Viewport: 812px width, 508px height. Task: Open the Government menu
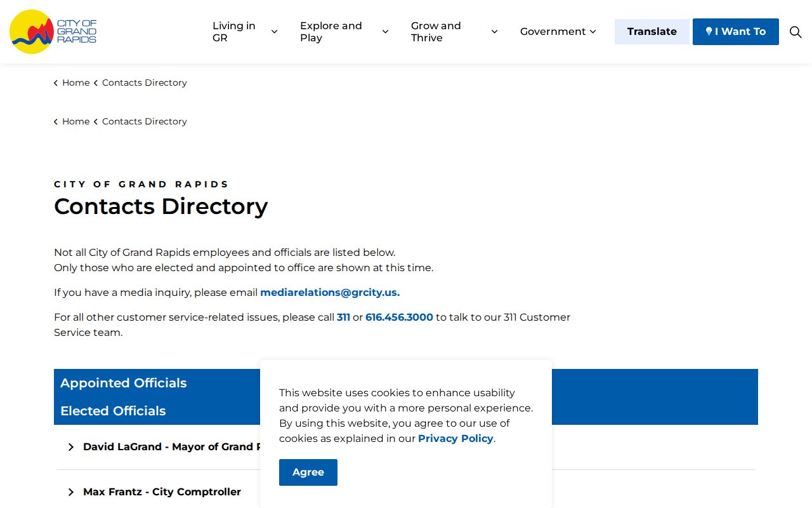click(x=553, y=32)
